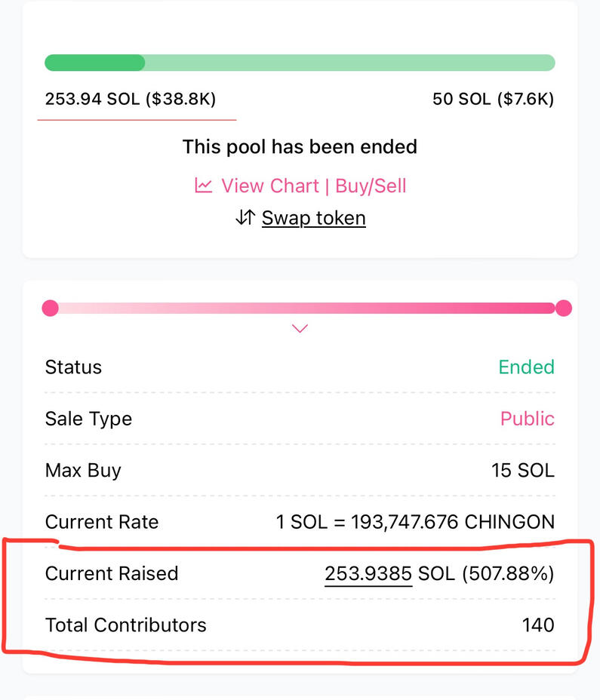Click the green Ended status value
Image resolution: width=600 pixels, height=700 pixels.
[526, 367]
